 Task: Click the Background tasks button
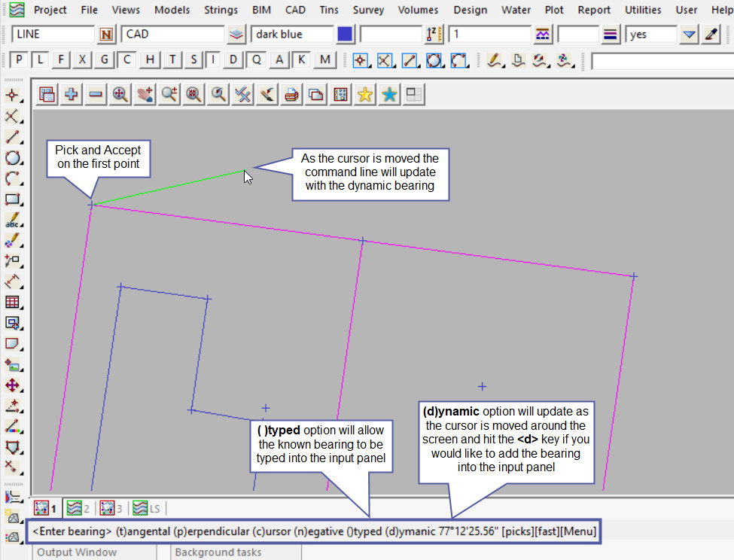coord(218,552)
